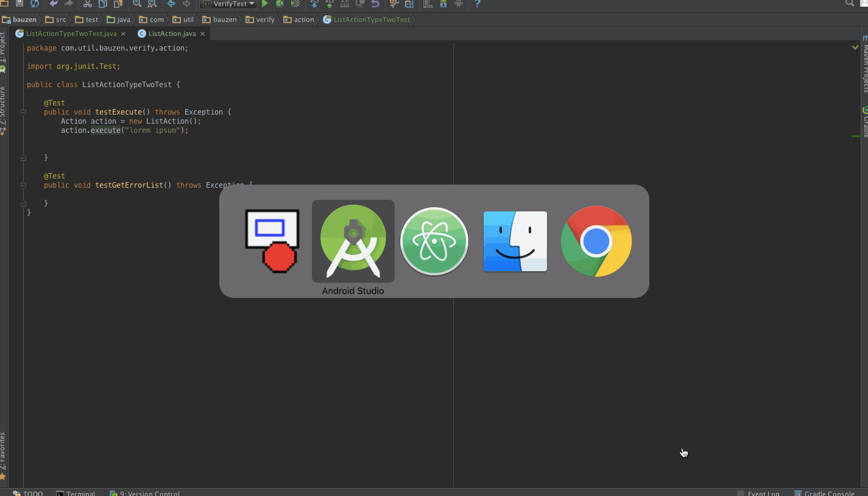This screenshot has height=496, width=868.
Task: Click the Revert purple arrow icon
Action: click(375, 4)
